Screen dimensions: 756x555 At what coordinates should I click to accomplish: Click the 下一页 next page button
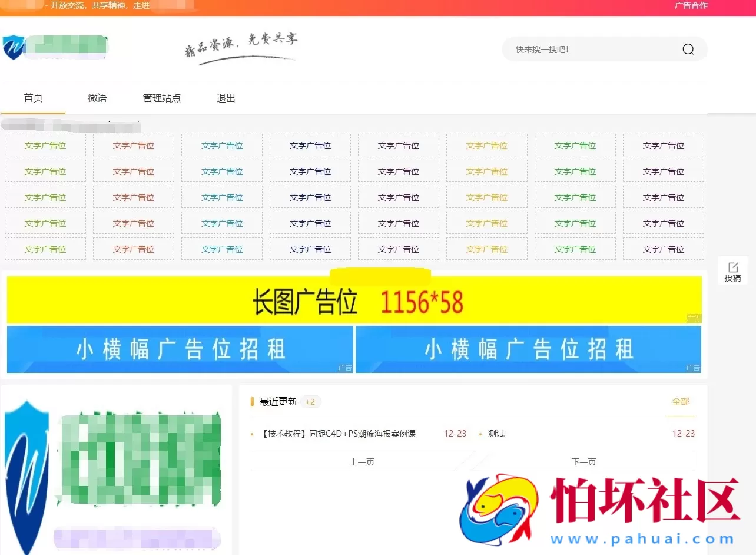point(583,461)
